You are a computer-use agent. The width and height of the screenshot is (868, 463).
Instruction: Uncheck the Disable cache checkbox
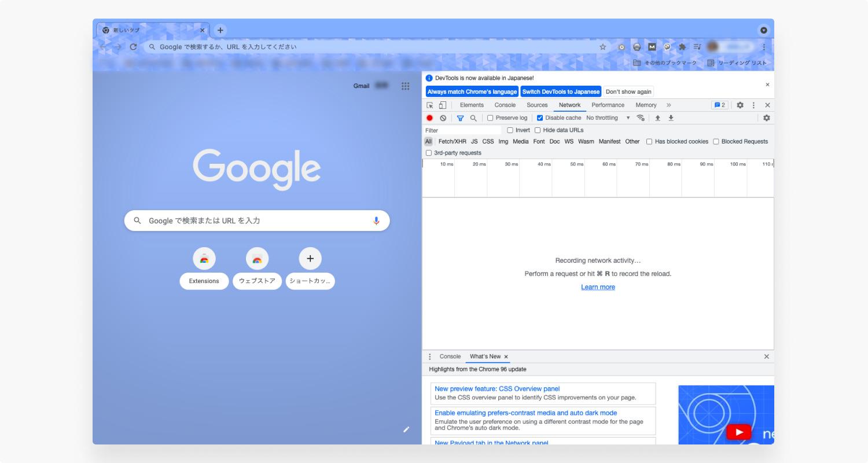[x=540, y=118]
